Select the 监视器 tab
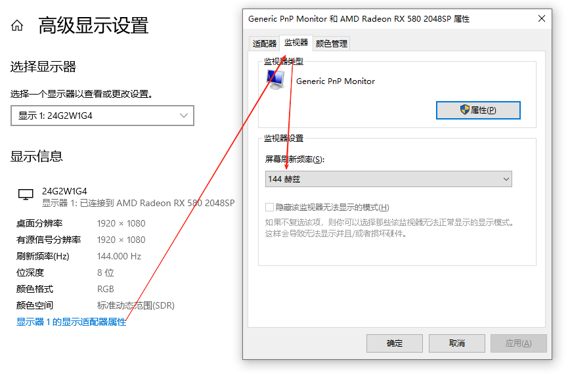Viewport: 570px width, 392px height. point(296,43)
